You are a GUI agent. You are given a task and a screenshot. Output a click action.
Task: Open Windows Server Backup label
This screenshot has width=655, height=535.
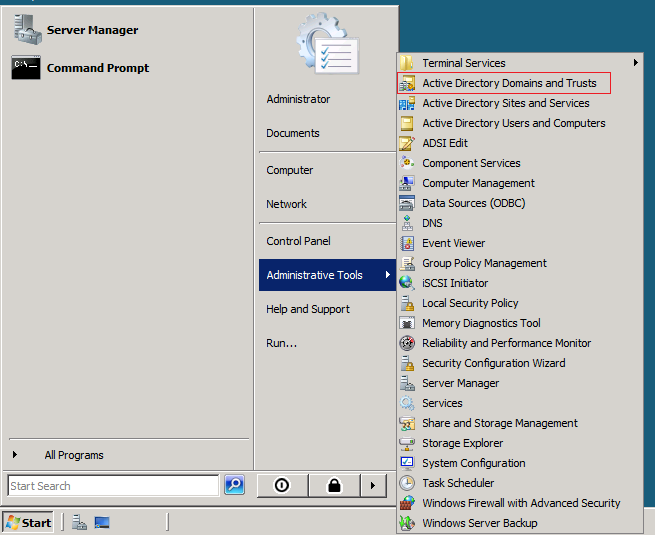480,523
